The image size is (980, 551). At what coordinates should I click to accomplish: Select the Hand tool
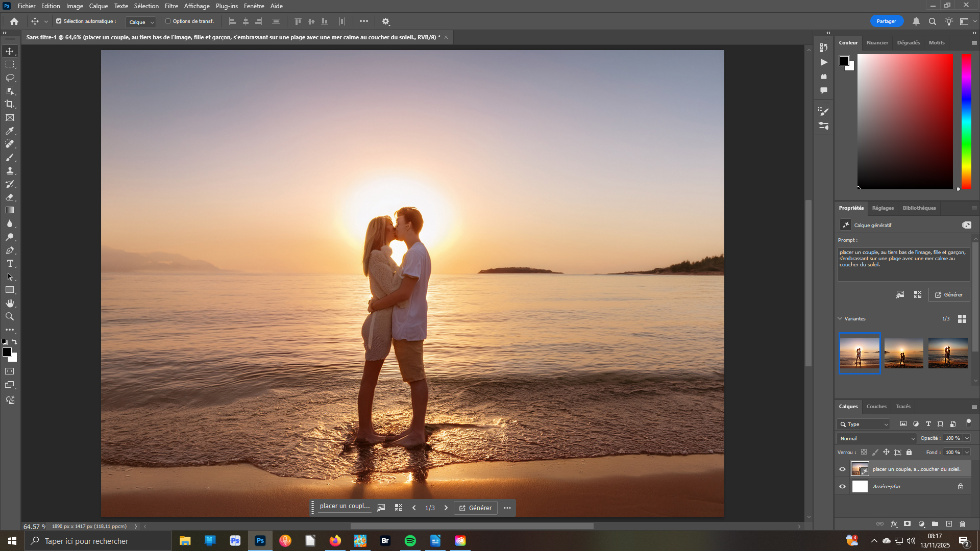[x=10, y=304]
